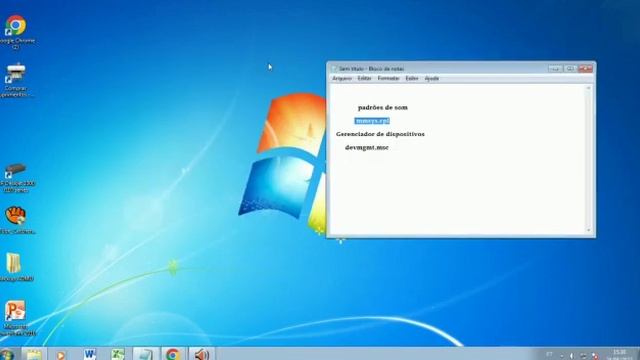The image size is (640, 360).
Task: Open the Editar menu in Notepad
Action: tap(364, 78)
